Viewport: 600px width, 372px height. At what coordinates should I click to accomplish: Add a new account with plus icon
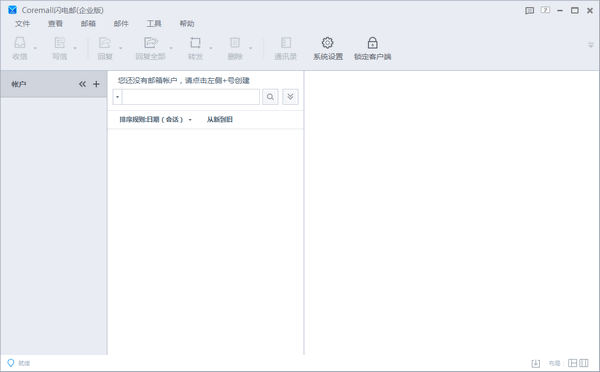point(96,84)
